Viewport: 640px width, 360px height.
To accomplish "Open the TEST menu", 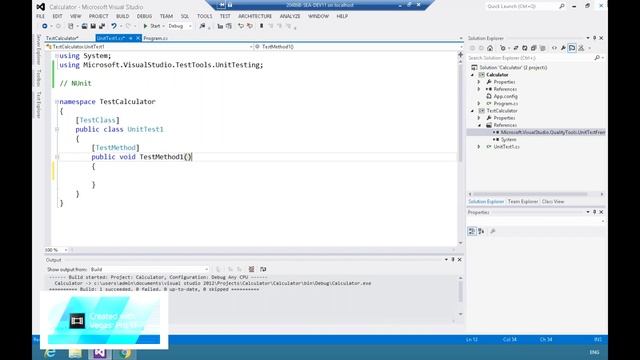I will point(225,16).
